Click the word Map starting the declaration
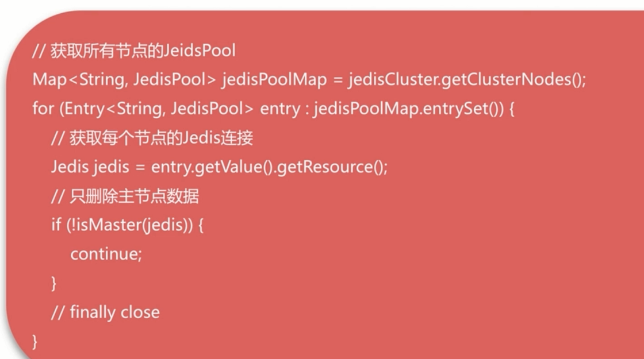Image resolution: width=644 pixels, height=359 pixels. (49, 80)
